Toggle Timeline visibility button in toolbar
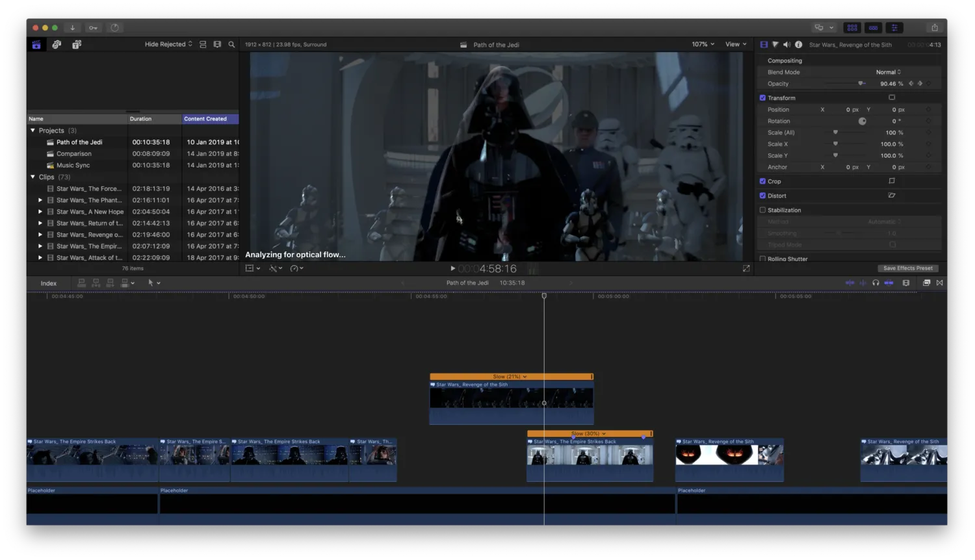Viewport: 975px width, 560px height. [x=874, y=27]
